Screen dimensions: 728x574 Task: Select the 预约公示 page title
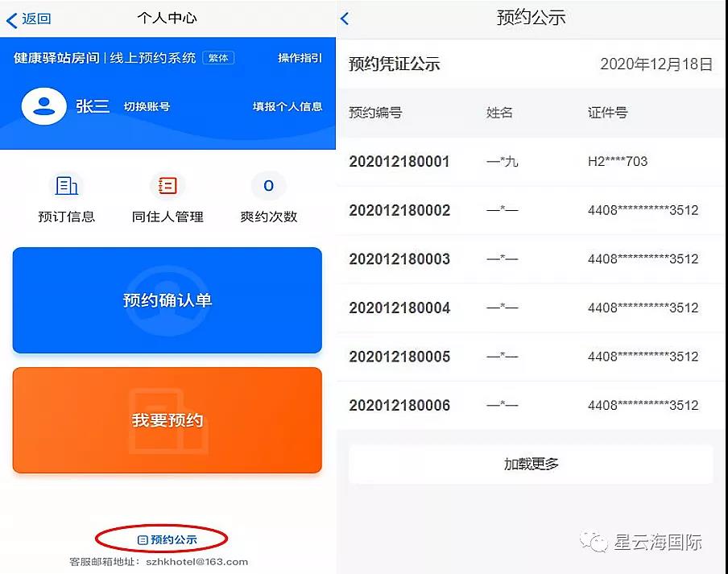(531, 17)
